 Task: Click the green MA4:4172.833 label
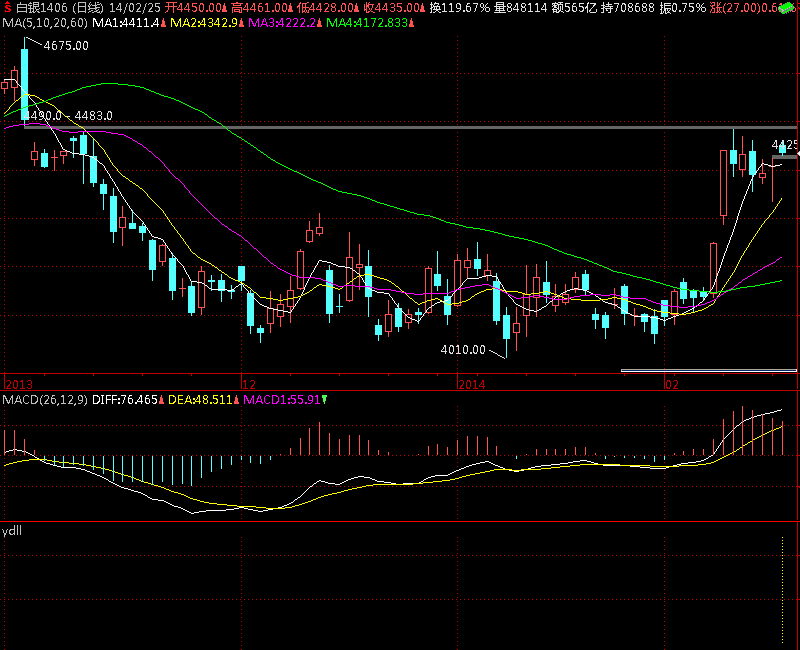367,23
